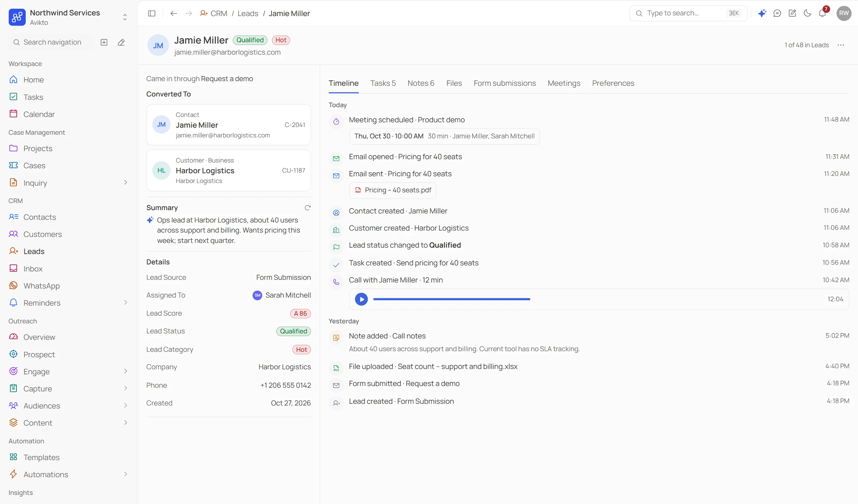Toggle the sidebar panel icon
Image resolution: width=858 pixels, height=504 pixels.
[152, 13]
